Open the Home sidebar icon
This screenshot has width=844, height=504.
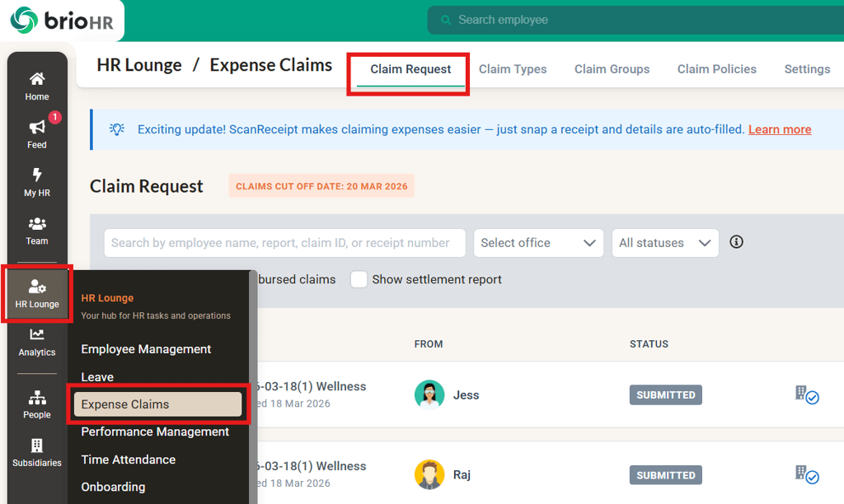[36, 86]
